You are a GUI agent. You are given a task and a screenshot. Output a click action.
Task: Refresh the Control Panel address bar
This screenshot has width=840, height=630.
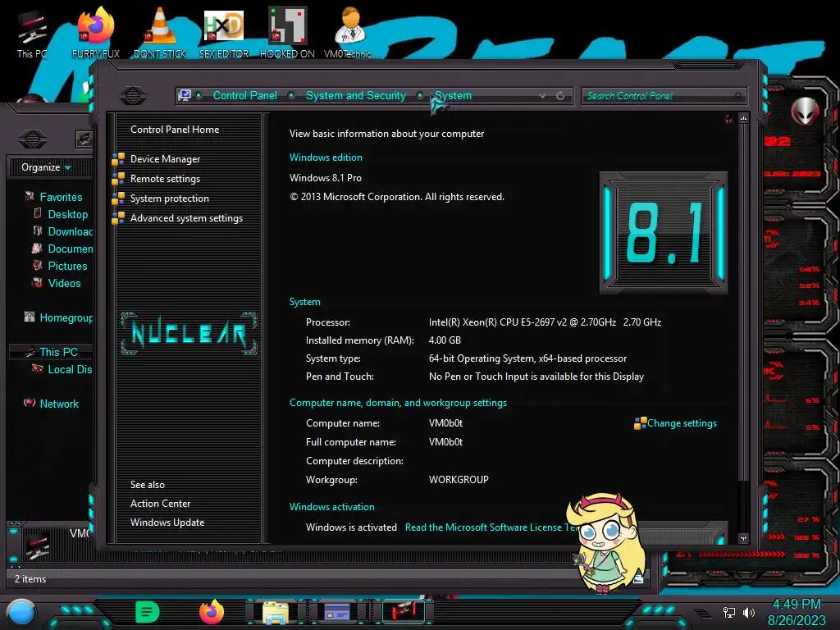coord(560,95)
